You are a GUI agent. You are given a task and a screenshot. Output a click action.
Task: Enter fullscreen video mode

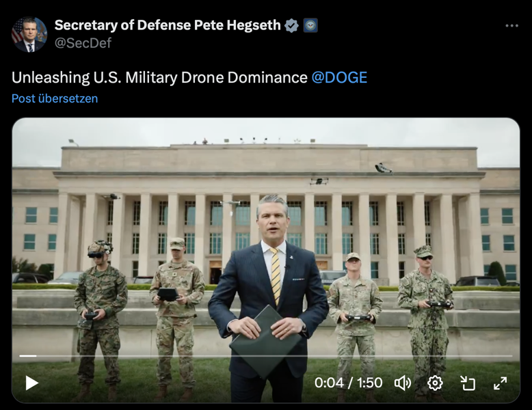pyautogui.click(x=500, y=383)
